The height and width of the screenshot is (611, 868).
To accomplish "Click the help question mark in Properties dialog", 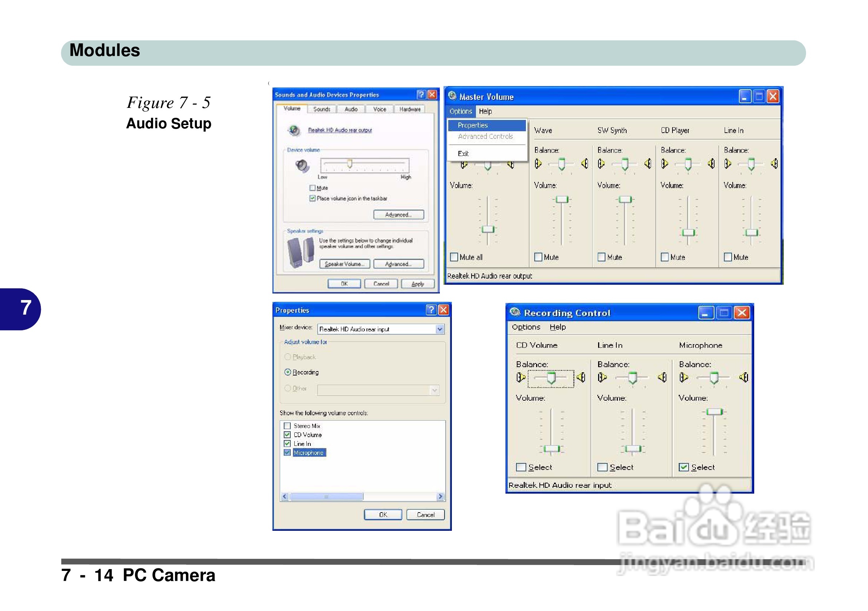I will click(x=431, y=310).
